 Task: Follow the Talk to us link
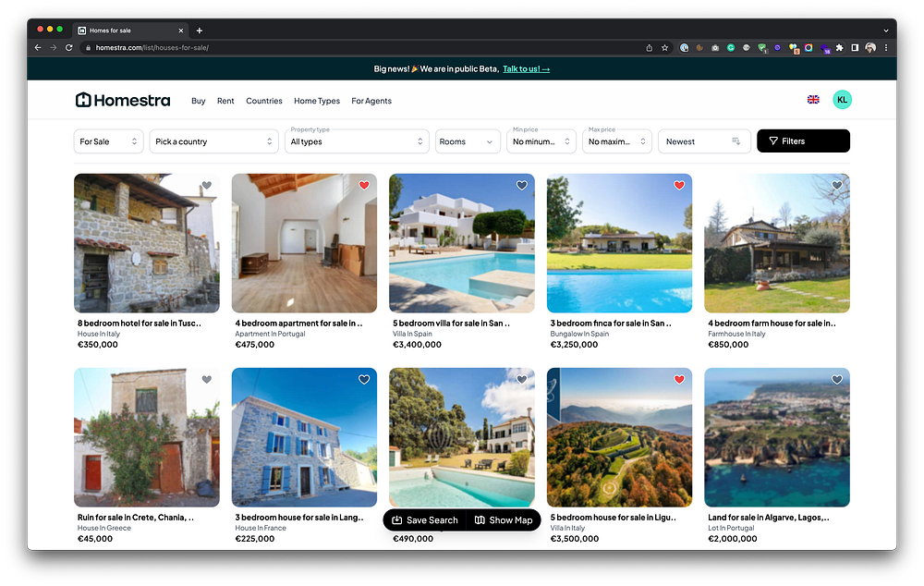527,69
